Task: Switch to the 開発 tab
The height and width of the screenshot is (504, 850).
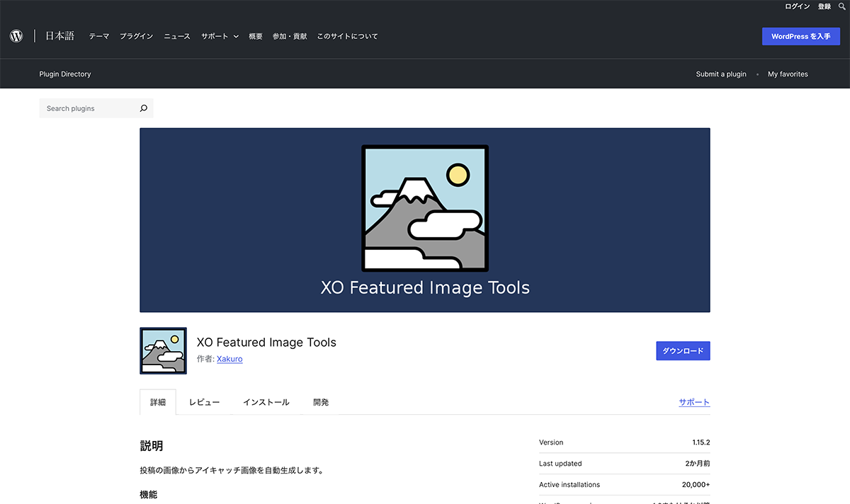Action: (x=321, y=402)
